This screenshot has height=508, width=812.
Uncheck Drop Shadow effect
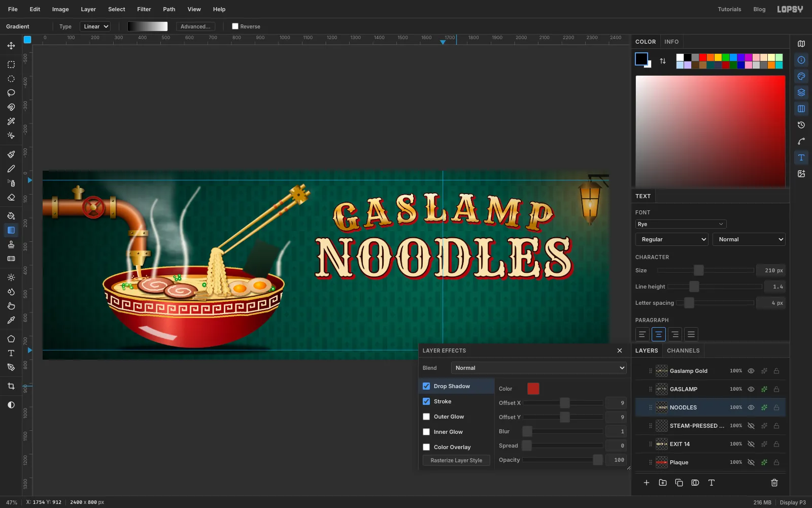(426, 386)
